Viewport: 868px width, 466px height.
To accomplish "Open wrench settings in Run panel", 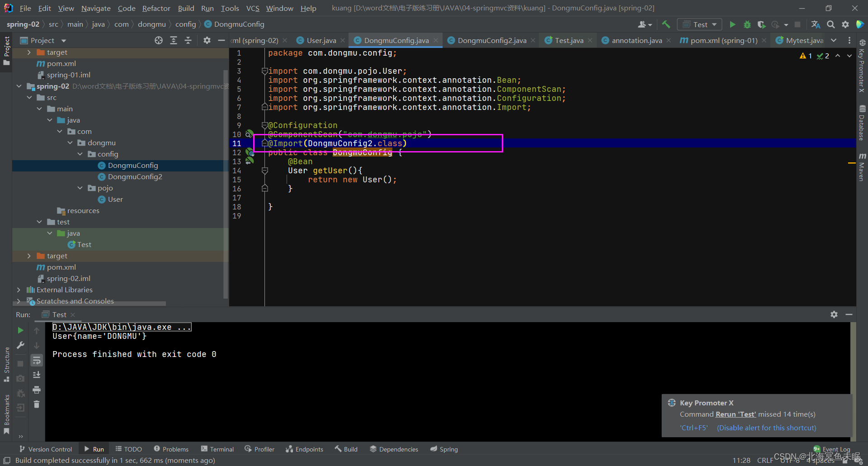I will click(20, 345).
